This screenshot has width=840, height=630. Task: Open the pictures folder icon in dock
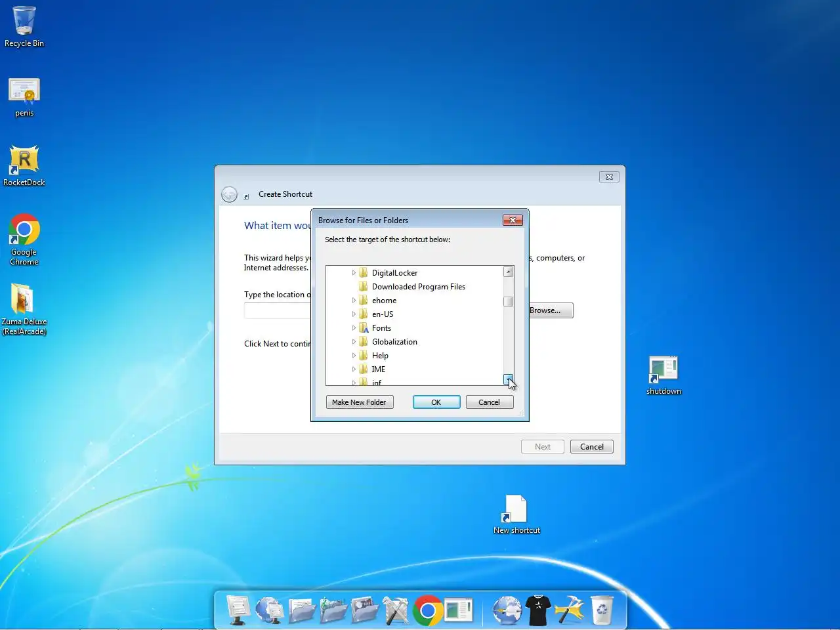pos(364,610)
